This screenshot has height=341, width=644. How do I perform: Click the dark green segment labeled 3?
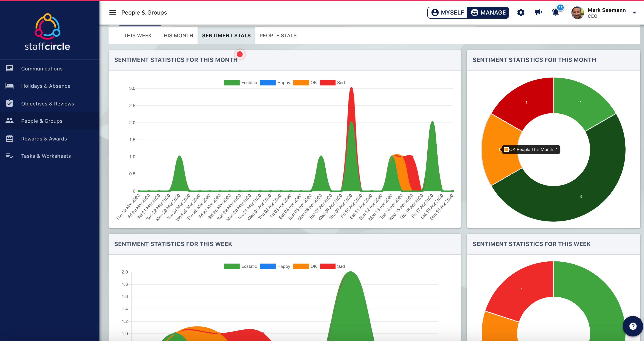[x=580, y=196]
